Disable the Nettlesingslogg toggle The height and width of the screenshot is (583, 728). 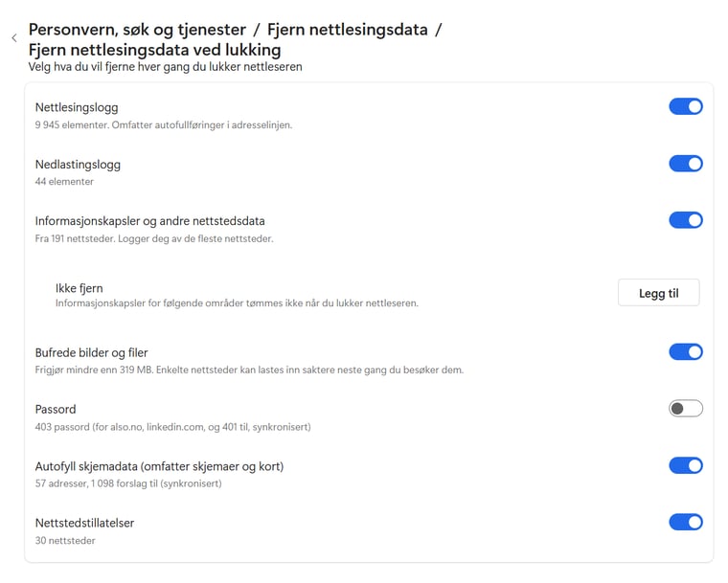click(685, 106)
